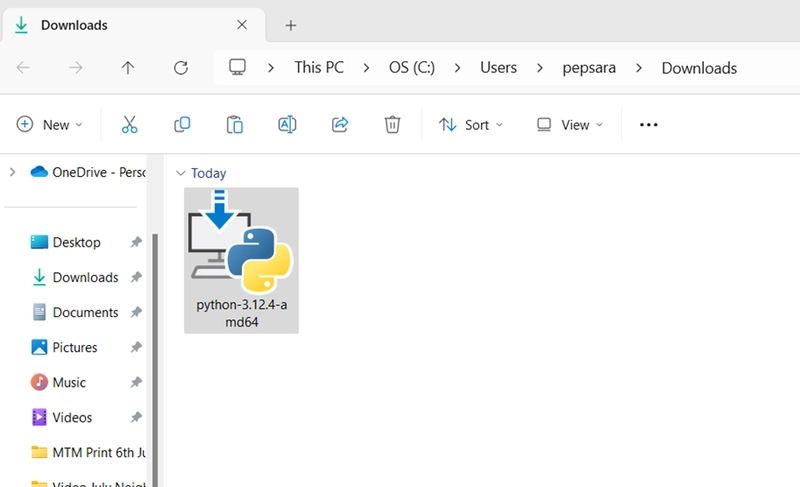Click the Paste clipboard icon
Viewport: 800px width, 487px height.
[x=235, y=124]
